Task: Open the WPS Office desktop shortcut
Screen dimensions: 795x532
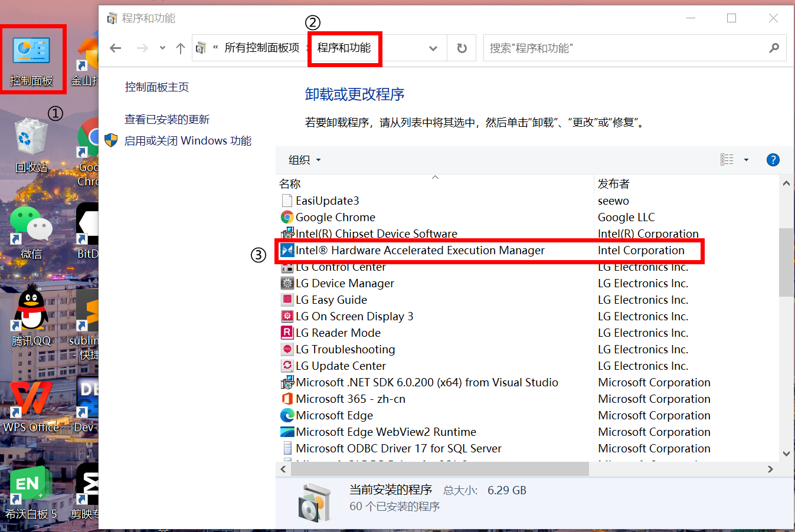Action: click(x=31, y=406)
